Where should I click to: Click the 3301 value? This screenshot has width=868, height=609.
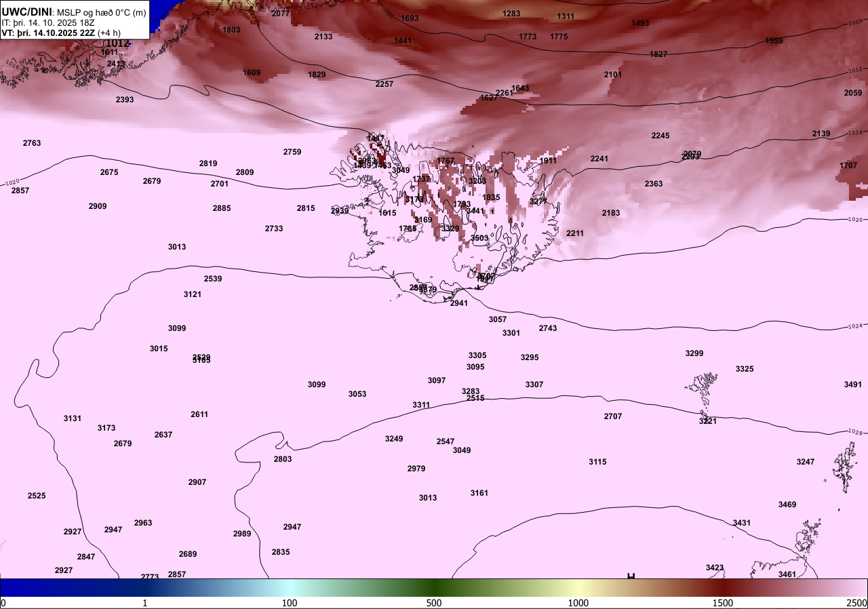coord(511,333)
